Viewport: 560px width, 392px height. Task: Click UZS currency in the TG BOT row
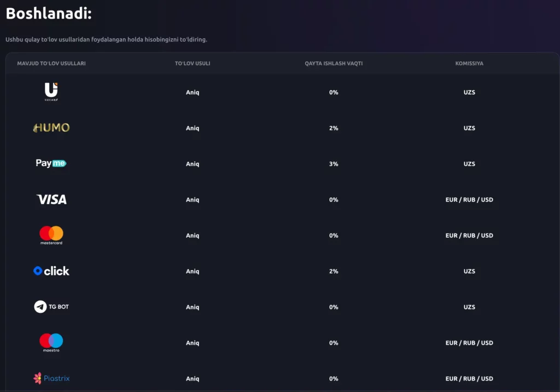point(469,307)
